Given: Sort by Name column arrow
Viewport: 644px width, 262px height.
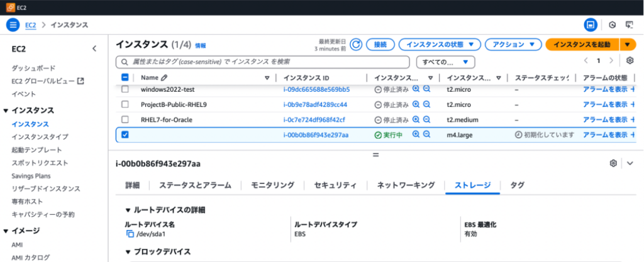Looking at the screenshot, I should point(267,77).
